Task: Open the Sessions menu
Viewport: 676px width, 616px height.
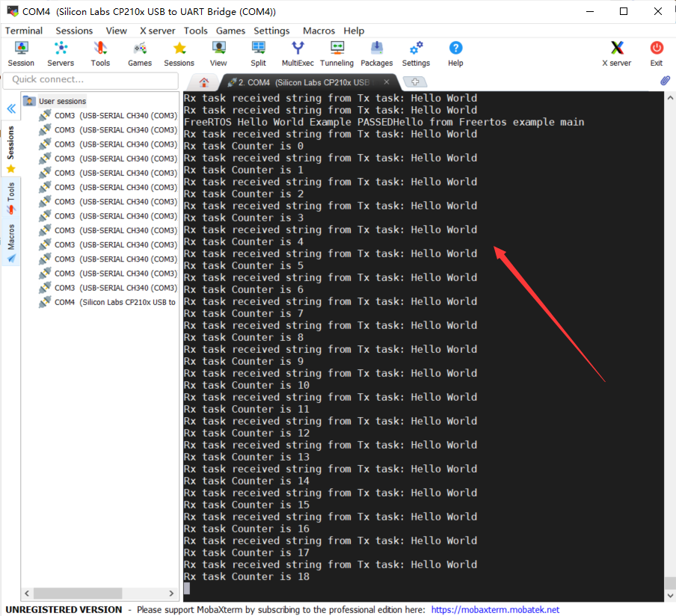Action: point(74,31)
